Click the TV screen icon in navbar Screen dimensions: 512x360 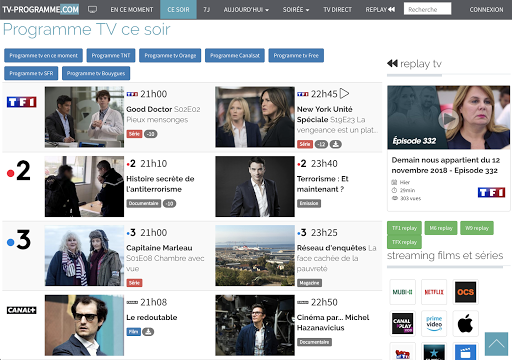(92, 9)
